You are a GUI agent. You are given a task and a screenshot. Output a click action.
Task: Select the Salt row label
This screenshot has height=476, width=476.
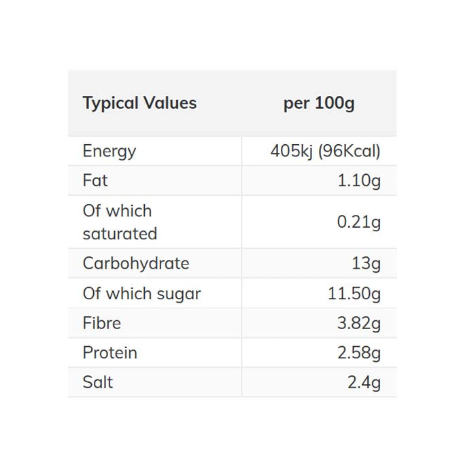point(98,382)
